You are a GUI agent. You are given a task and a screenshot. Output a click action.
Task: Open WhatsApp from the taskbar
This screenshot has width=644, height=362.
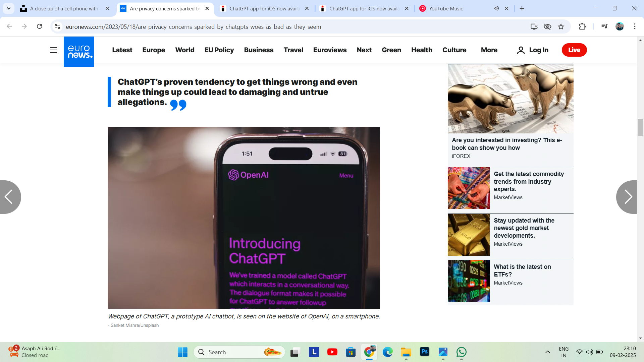pyautogui.click(x=461, y=352)
